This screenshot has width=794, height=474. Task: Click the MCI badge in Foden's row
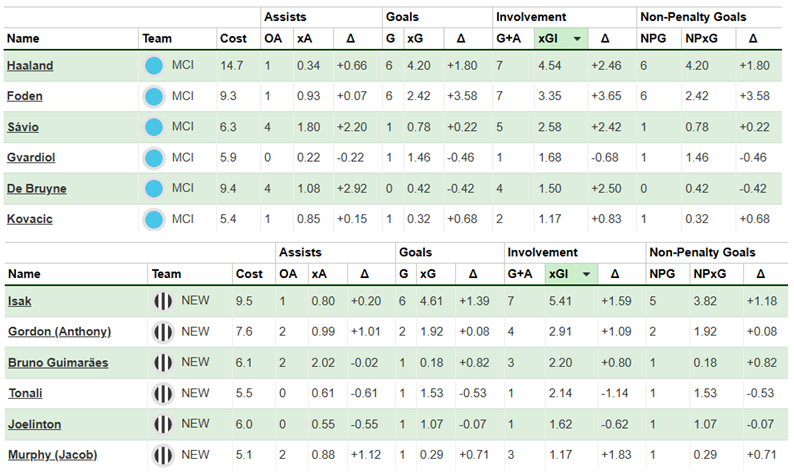tap(154, 97)
